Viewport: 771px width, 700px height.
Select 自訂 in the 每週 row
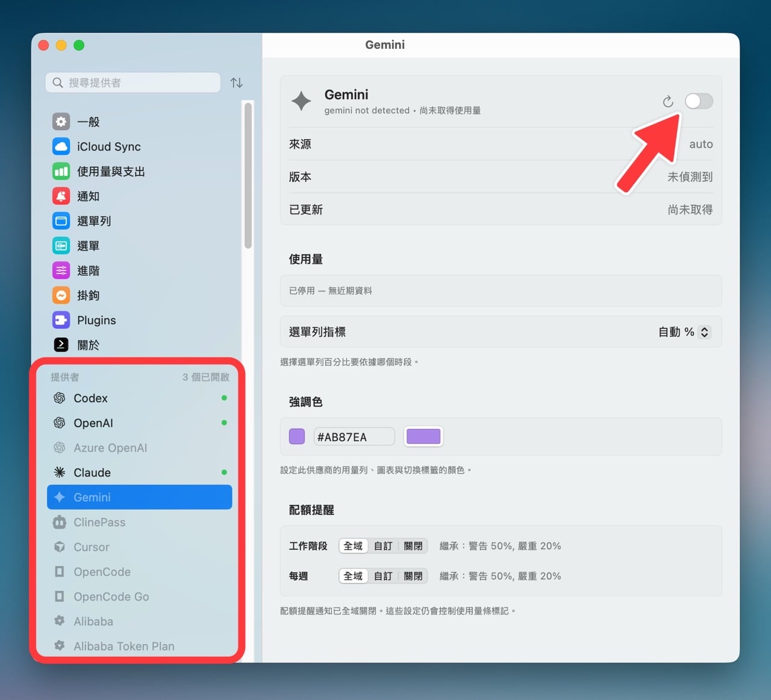tap(383, 576)
